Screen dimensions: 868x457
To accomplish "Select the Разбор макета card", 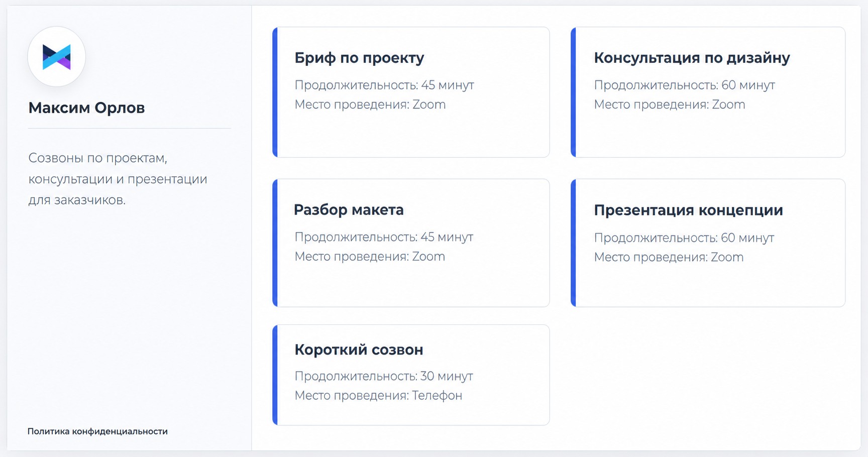I will coord(411,243).
